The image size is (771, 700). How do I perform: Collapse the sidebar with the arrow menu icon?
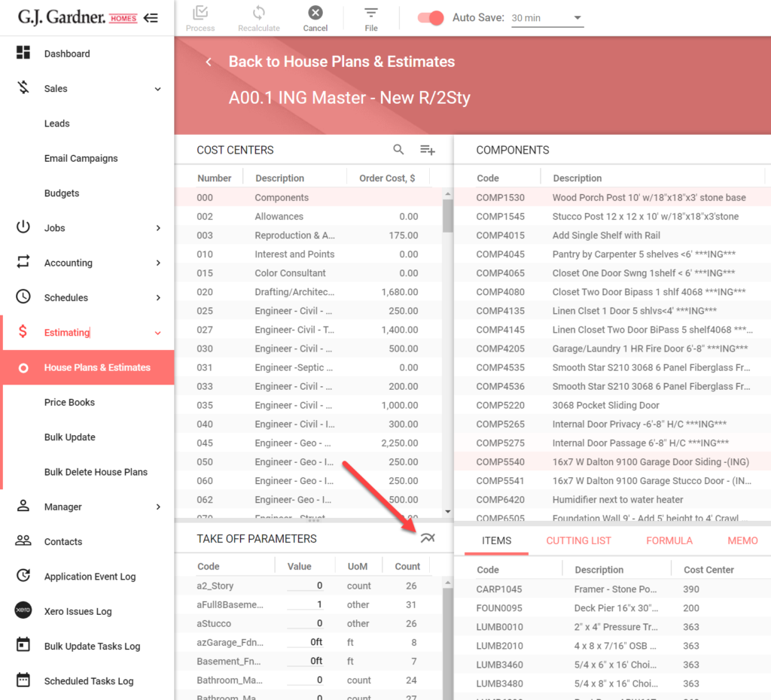tap(151, 18)
